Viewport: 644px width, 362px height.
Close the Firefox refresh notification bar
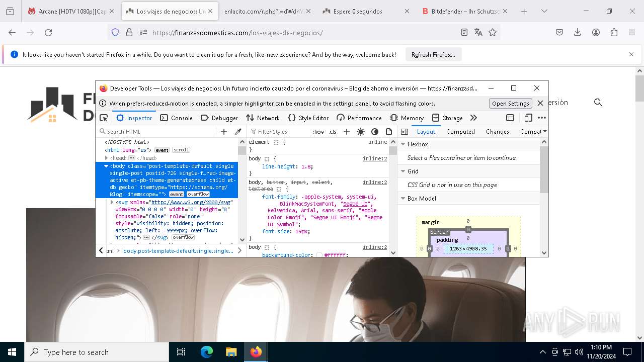coord(631,54)
